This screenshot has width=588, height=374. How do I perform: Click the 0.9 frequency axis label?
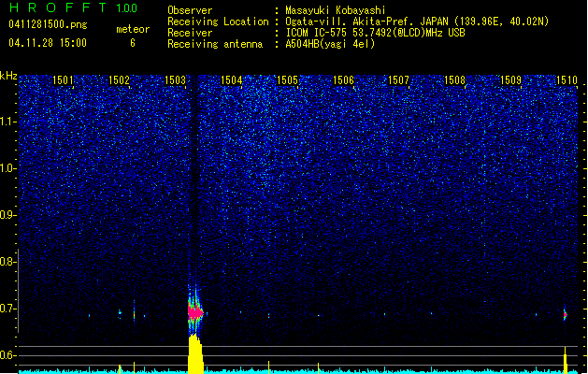pyautogui.click(x=7, y=215)
